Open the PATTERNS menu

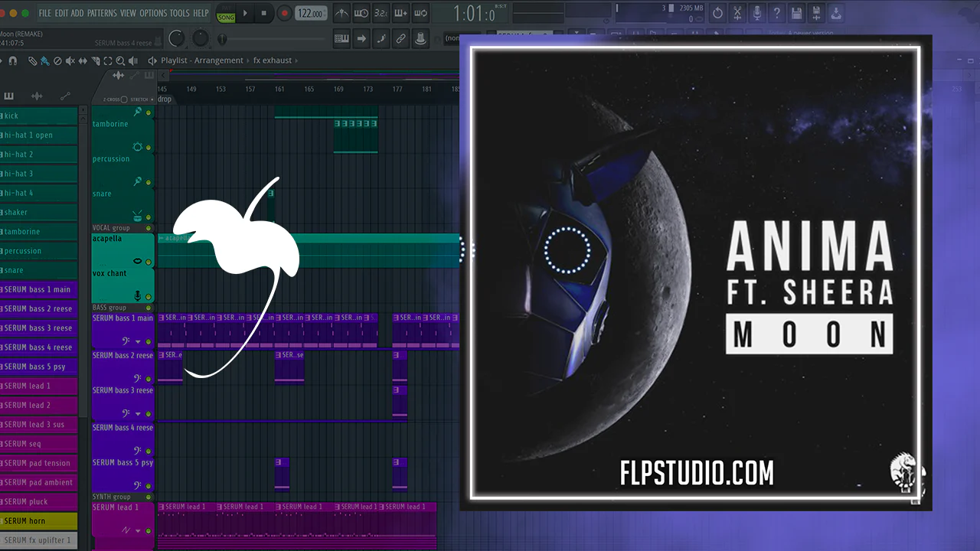102,13
